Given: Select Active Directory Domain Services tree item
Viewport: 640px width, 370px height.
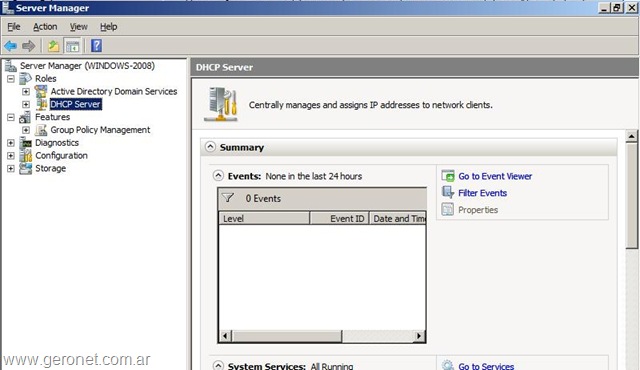Looking at the screenshot, I should pos(114,91).
